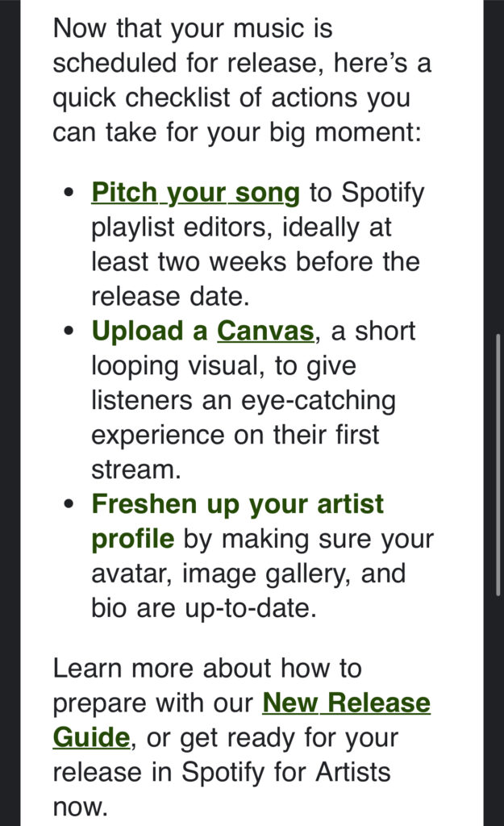The height and width of the screenshot is (826, 504).
Task: Click the word Guide in the link
Action: (91, 737)
